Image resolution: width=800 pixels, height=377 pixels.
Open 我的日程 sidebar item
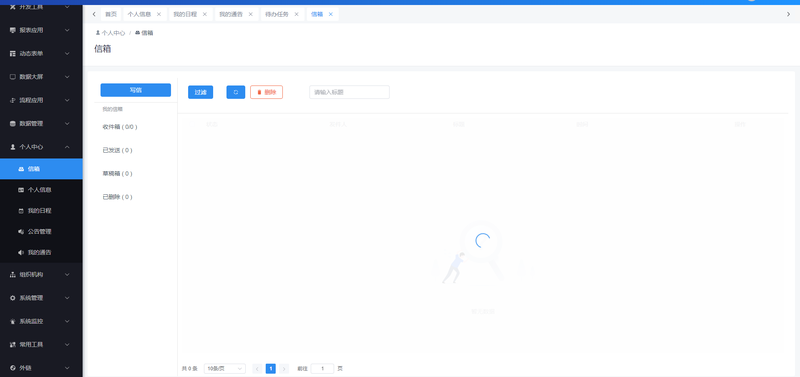41,211
